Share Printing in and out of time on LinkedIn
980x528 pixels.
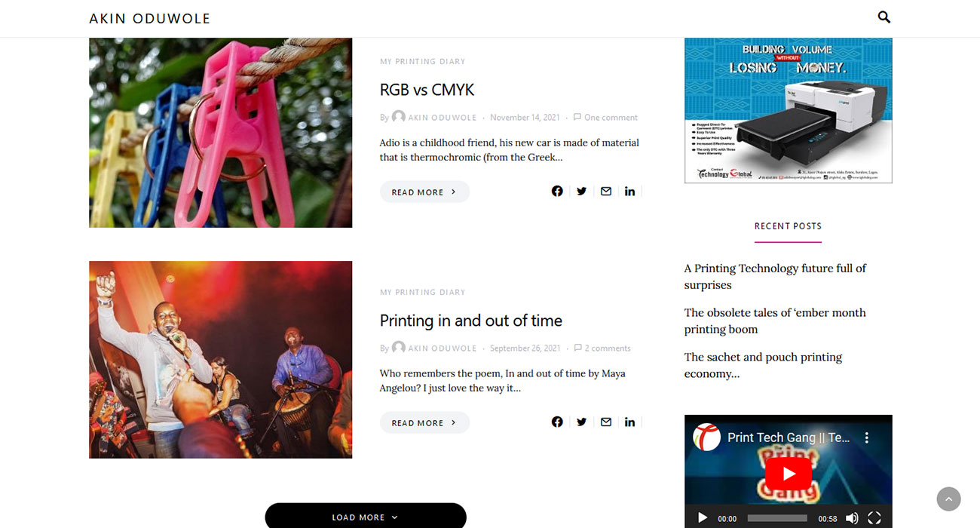click(x=629, y=422)
